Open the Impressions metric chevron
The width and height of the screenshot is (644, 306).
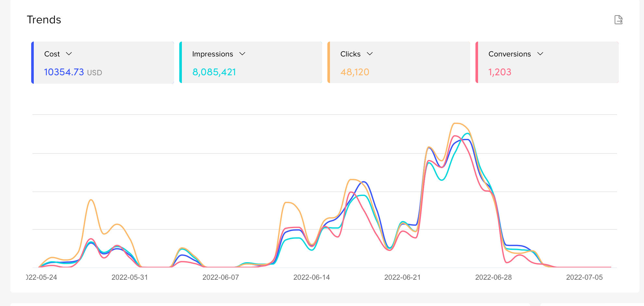[x=242, y=54]
